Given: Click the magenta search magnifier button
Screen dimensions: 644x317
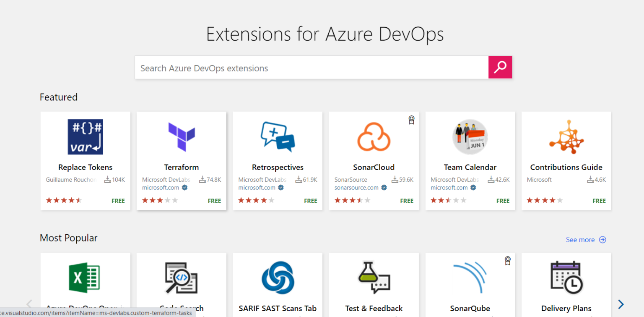Looking at the screenshot, I should (500, 67).
